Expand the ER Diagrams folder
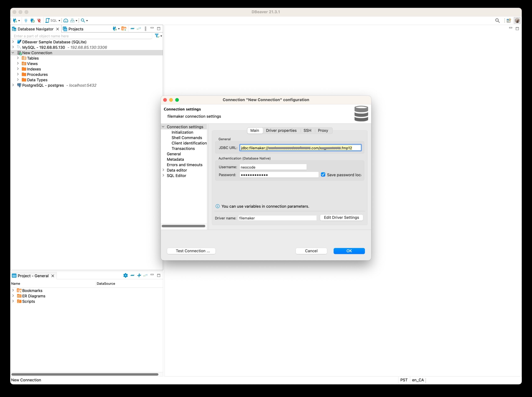532x397 pixels. click(x=13, y=296)
